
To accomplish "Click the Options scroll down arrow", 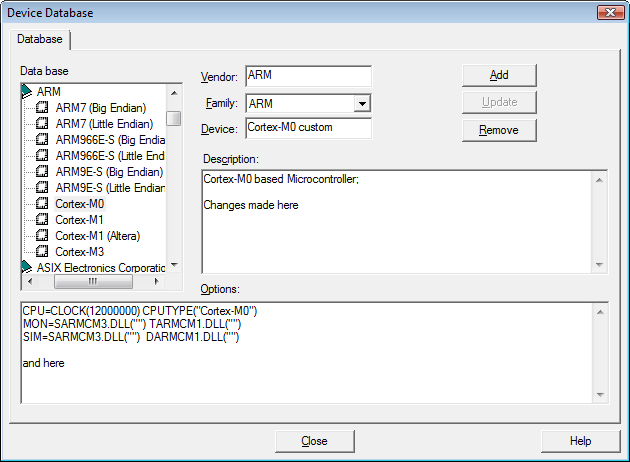I will pyautogui.click(x=600, y=395).
